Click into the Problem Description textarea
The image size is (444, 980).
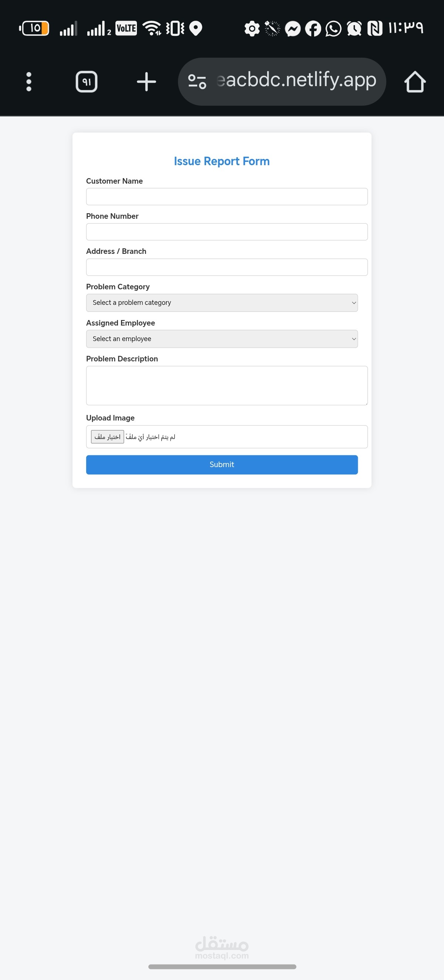coord(226,385)
